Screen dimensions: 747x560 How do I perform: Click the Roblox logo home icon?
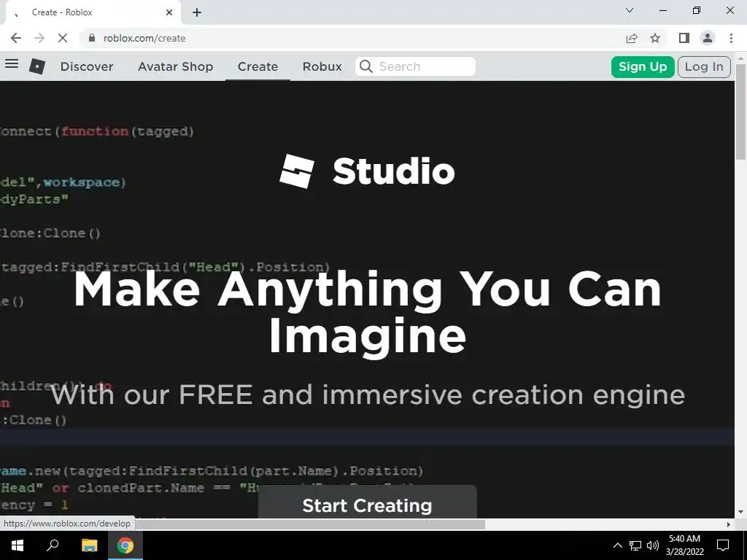click(x=37, y=66)
